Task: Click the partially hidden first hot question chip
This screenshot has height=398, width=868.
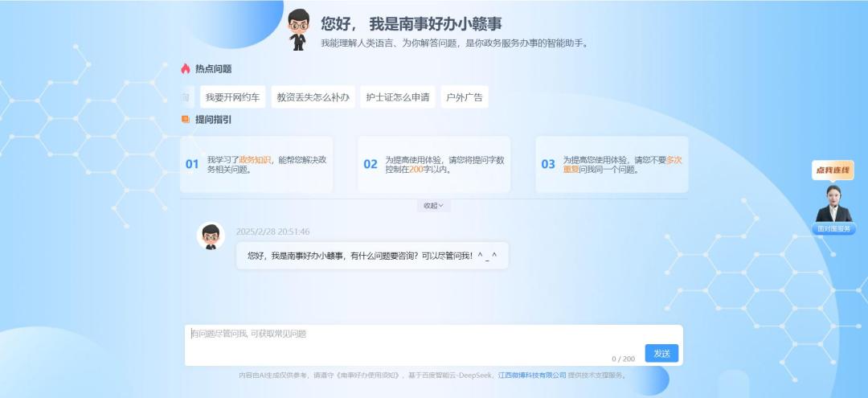Action: click(186, 96)
